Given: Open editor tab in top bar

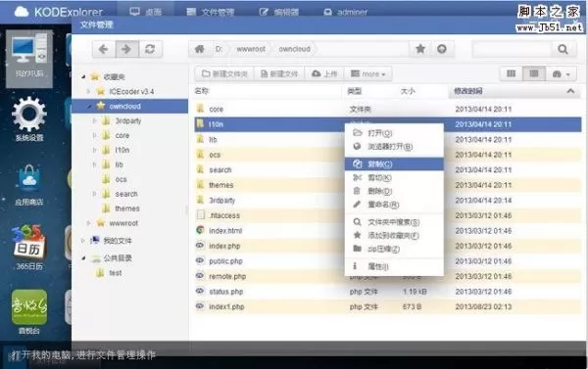Looking at the screenshot, I should point(279,12).
